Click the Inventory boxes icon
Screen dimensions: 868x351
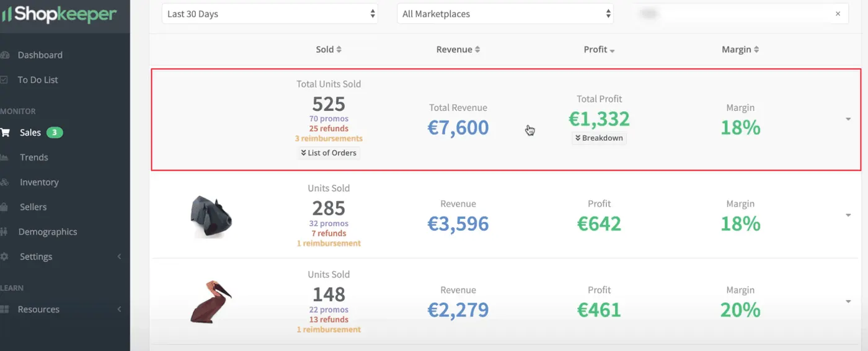click(x=4, y=182)
